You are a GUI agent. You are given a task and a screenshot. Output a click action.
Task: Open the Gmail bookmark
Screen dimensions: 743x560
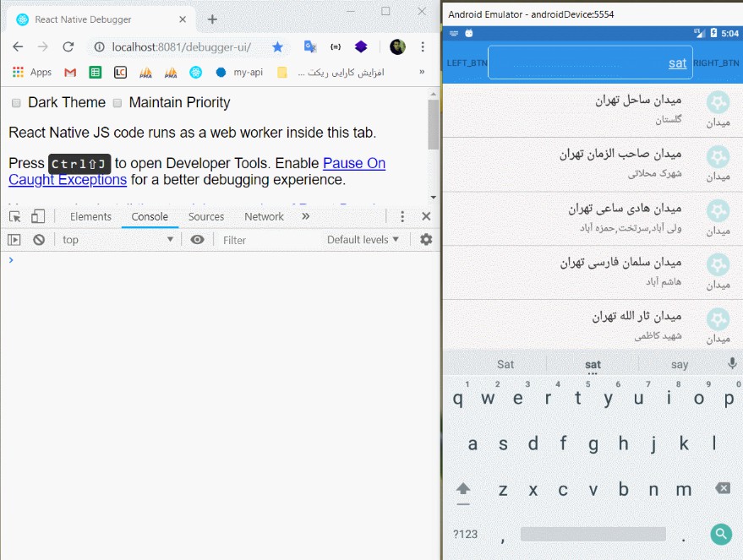coord(70,73)
